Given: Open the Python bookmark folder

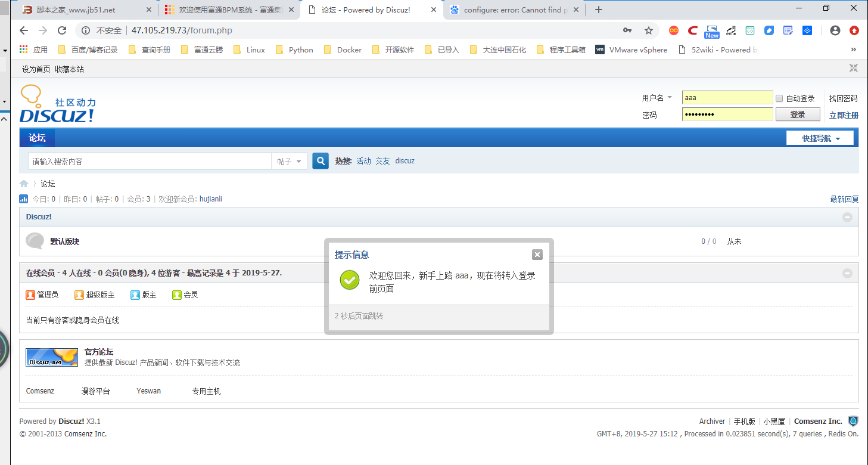Looking at the screenshot, I should [x=294, y=49].
